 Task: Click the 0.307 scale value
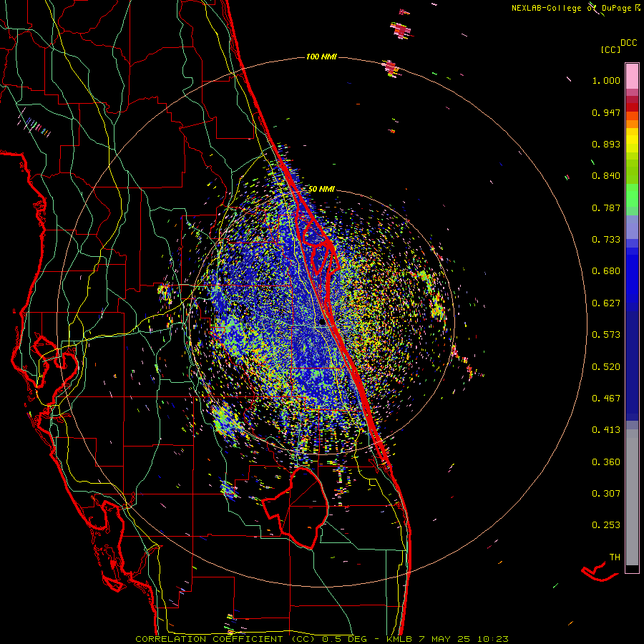606,494
